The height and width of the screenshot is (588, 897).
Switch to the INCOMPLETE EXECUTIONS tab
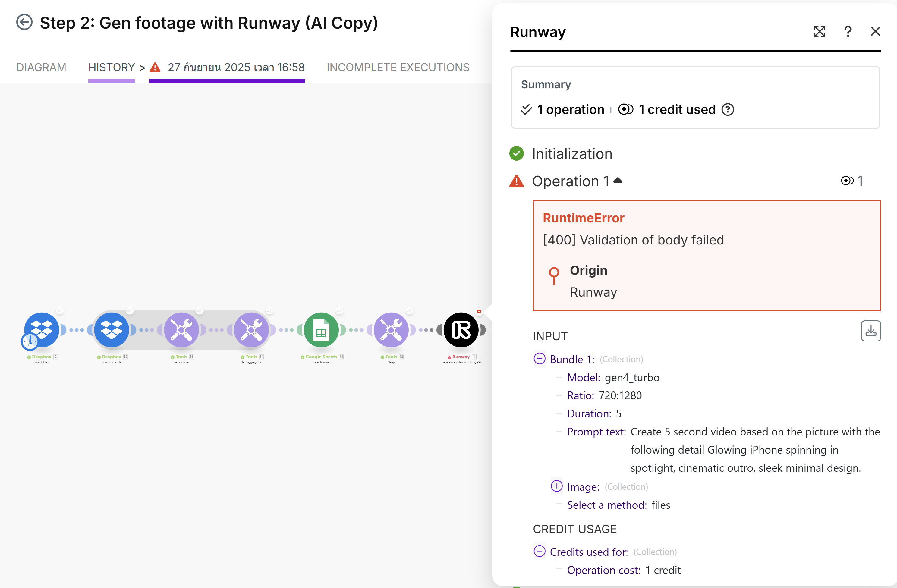398,68
